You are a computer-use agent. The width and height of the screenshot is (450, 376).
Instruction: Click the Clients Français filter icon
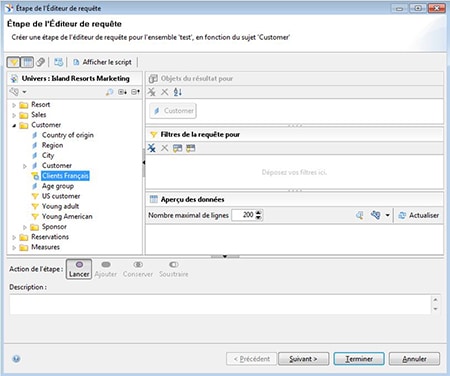(35, 176)
